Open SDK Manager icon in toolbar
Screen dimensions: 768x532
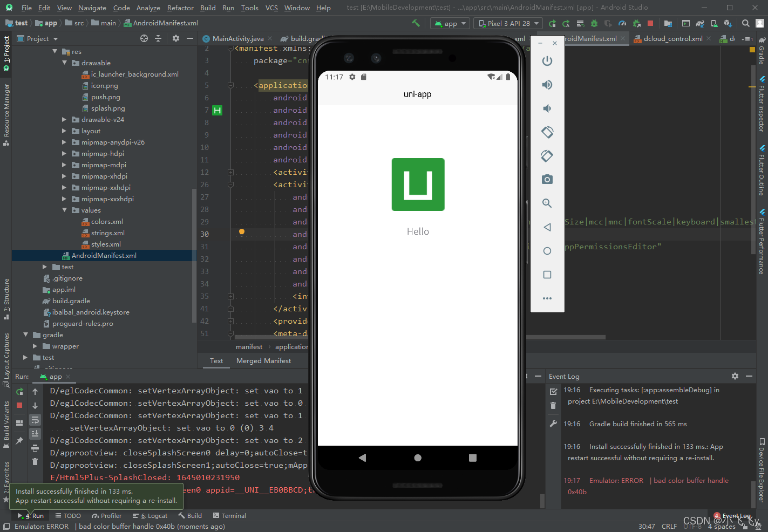[728, 23]
